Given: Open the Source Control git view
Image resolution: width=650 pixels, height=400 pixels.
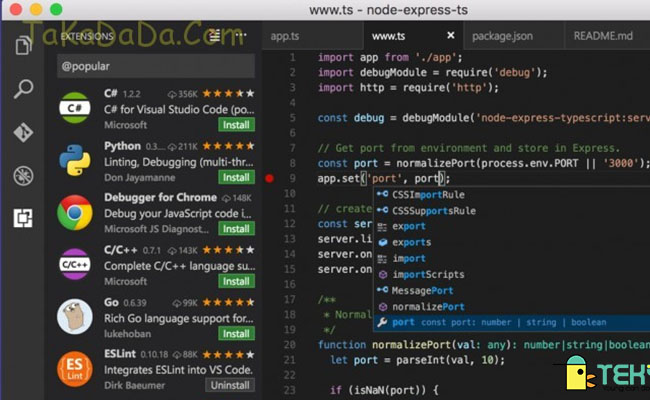Looking at the screenshot, I should click(x=23, y=133).
